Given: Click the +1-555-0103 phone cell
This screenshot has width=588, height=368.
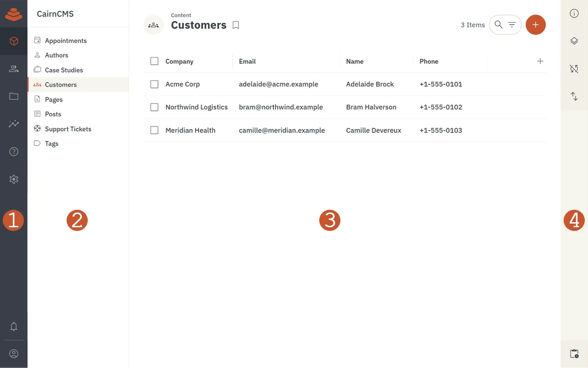Looking at the screenshot, I should coord(441,130).
